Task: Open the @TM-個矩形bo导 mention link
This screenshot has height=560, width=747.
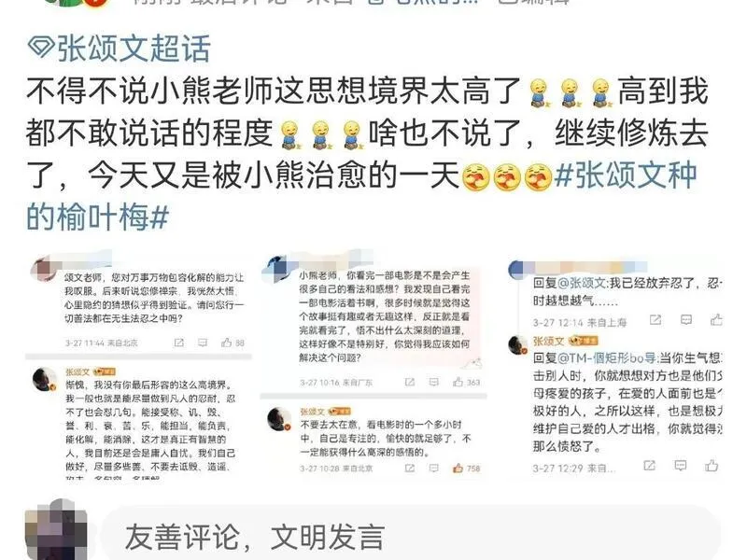Action: pyautogui.click(x=608, y=357)
